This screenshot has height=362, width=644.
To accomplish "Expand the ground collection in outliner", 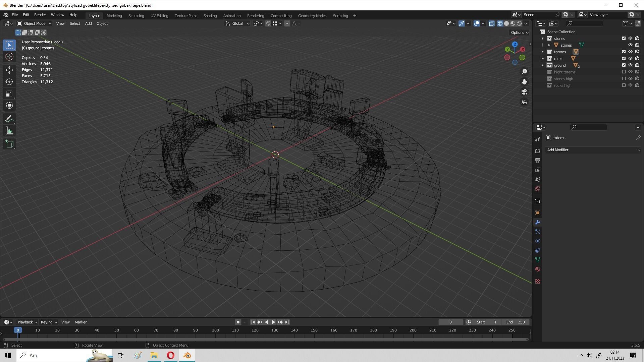I will (543, 65).
